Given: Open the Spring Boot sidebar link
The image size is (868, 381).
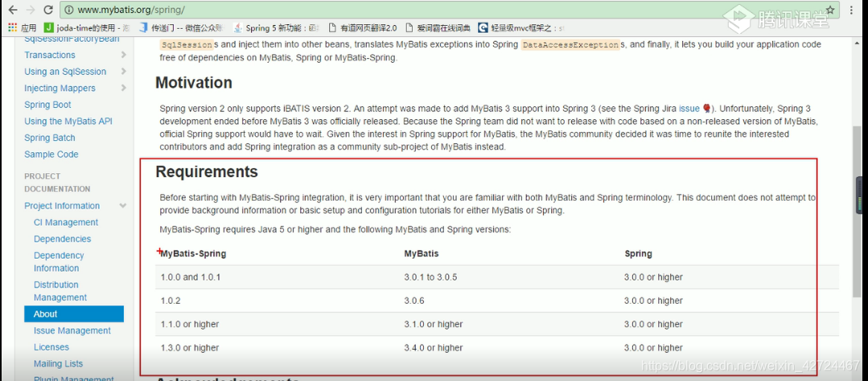Looking at the screenshot, I should [x=47, y=105].
